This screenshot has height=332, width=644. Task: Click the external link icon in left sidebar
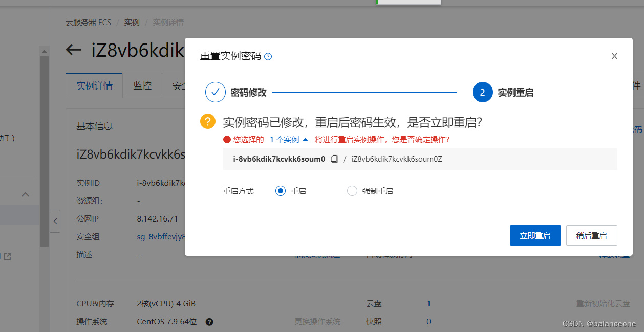tap(8, 256)
